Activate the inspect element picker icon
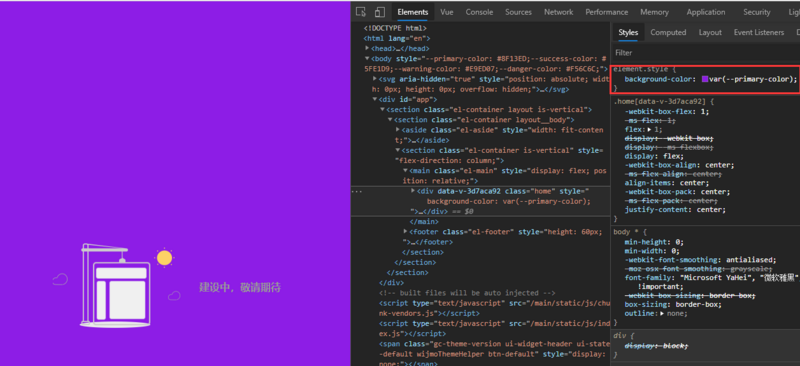800x366 pixels. (x=361, y=12)
